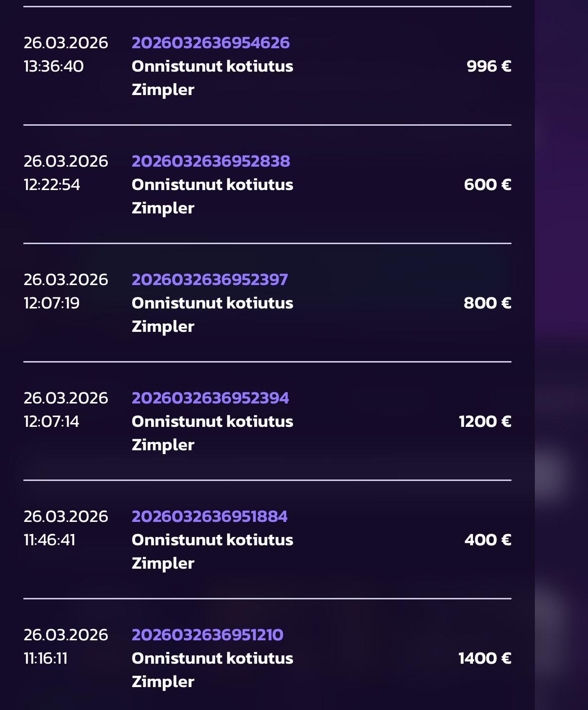Open transaction ID 2026032636951210

coord(207,635)
